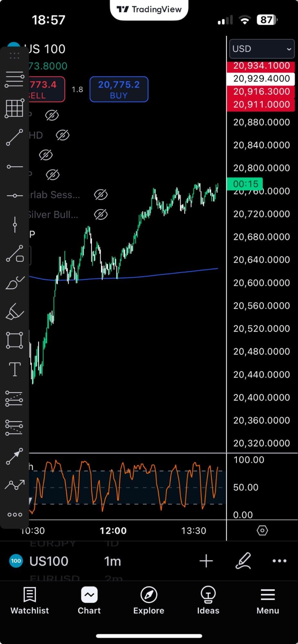Open the US100 symbol selector in bottom bar
The image size is (298, 644).
pos(49,561)
